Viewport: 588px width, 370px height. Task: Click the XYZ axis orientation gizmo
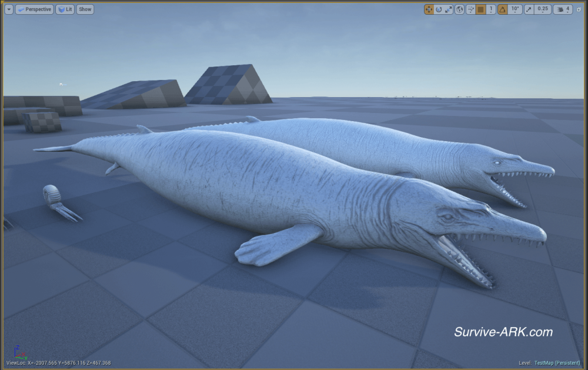(x=19, y=352)
